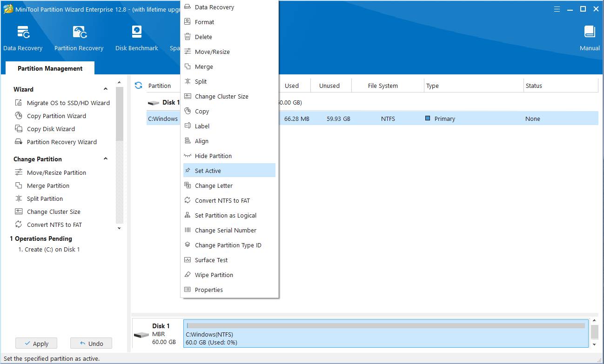Screen dimensions: 604x364
Task: Choose Convert NTFS to FAT in the context menu
Action: [222, 200]
